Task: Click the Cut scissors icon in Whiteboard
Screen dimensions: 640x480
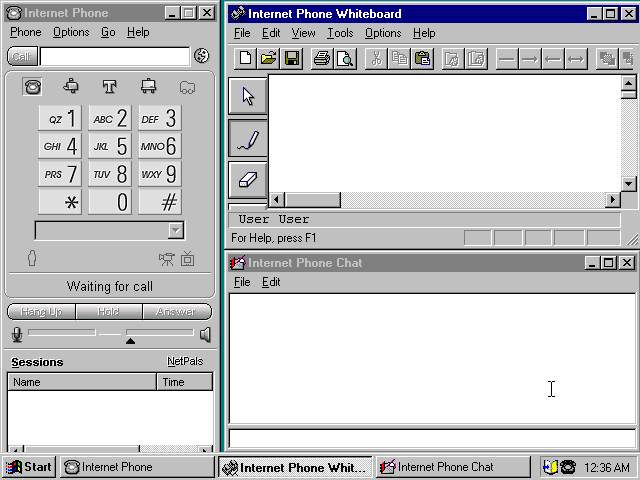Action: tap(376, 59)
